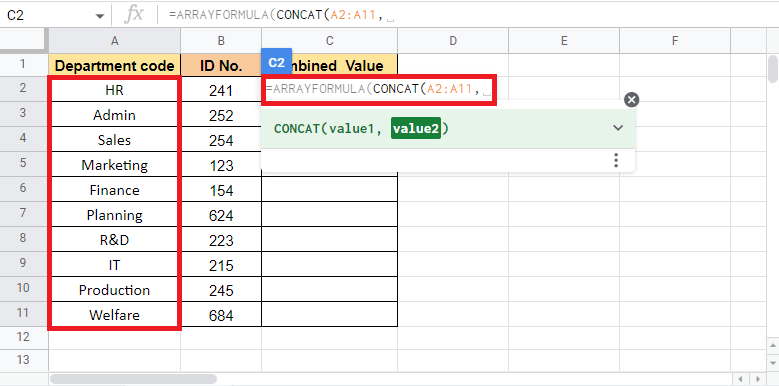The image size is (779, 386).
Task: Select the cell with ID 215
Action: (221, 265)
